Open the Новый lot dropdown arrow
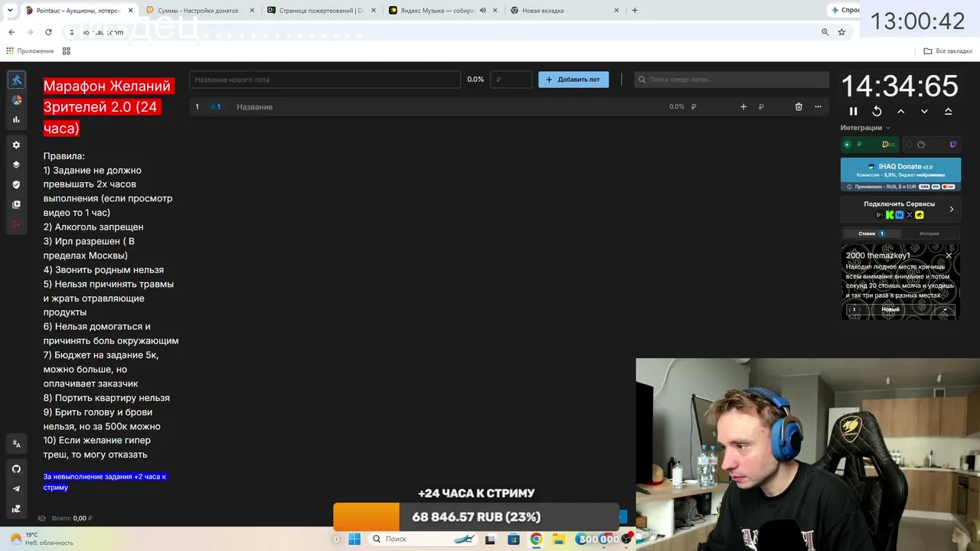This screenshot has height=551, width=980. click(945, 310)
